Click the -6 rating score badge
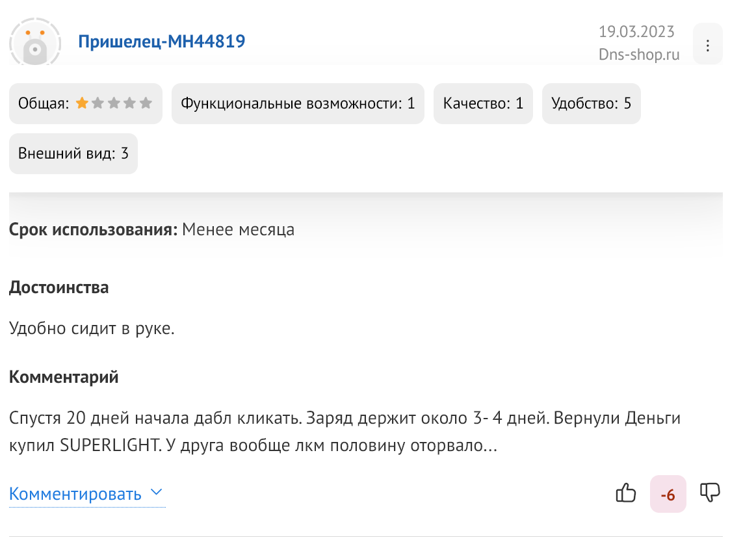Screen dimensions: 756x544 click(668, 494)
